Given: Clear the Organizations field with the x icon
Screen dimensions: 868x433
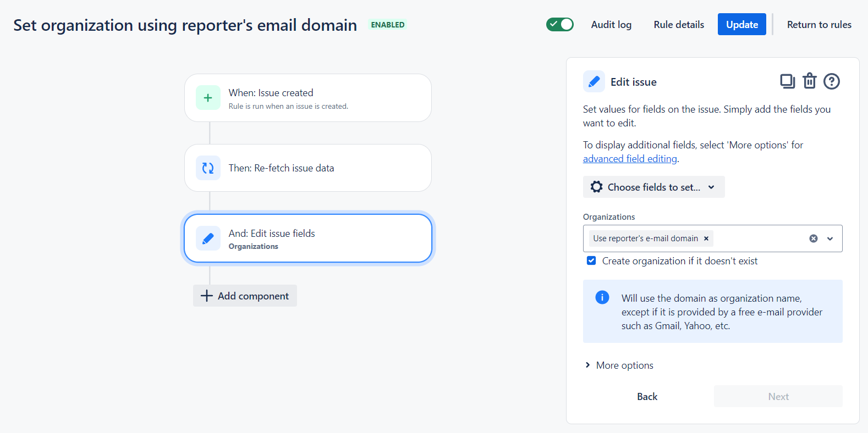Looking at the screenshot, I should click(813, 238).
